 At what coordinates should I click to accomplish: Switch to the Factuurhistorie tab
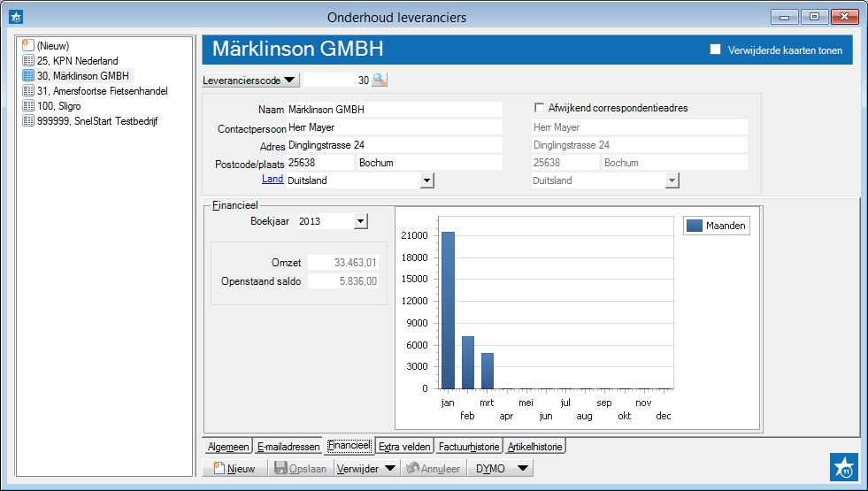[468, 447]
